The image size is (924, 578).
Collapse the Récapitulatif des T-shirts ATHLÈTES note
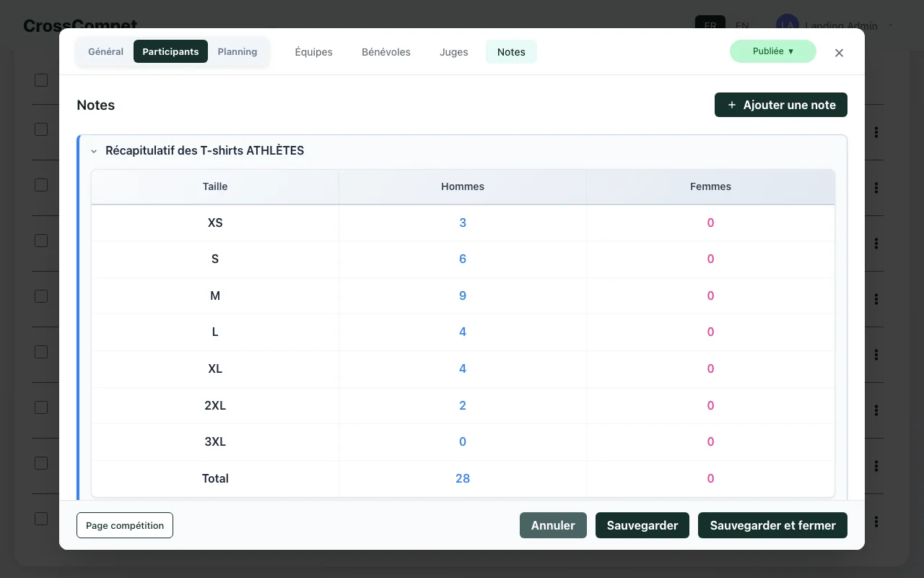(94, 151)
